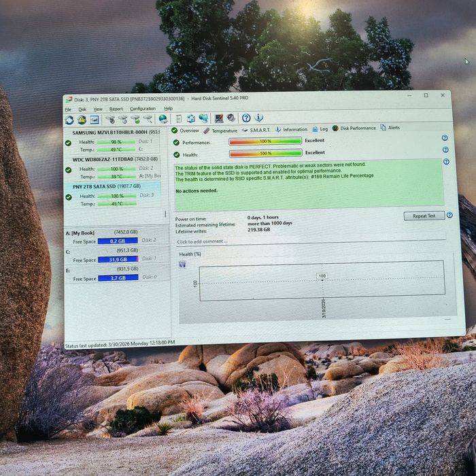Click PNY disk 45 °C temperature bar

coord(117,204)
